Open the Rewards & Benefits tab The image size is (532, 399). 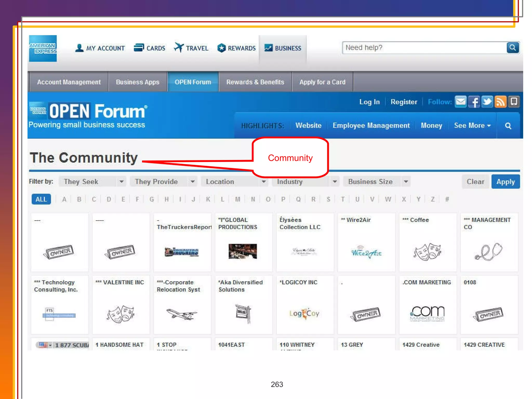tap(255, 82)
